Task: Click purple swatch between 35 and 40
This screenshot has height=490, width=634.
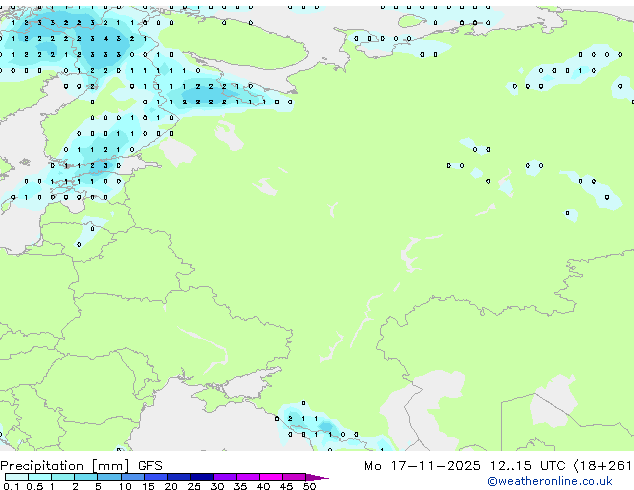Action: [x=248, y=477]
